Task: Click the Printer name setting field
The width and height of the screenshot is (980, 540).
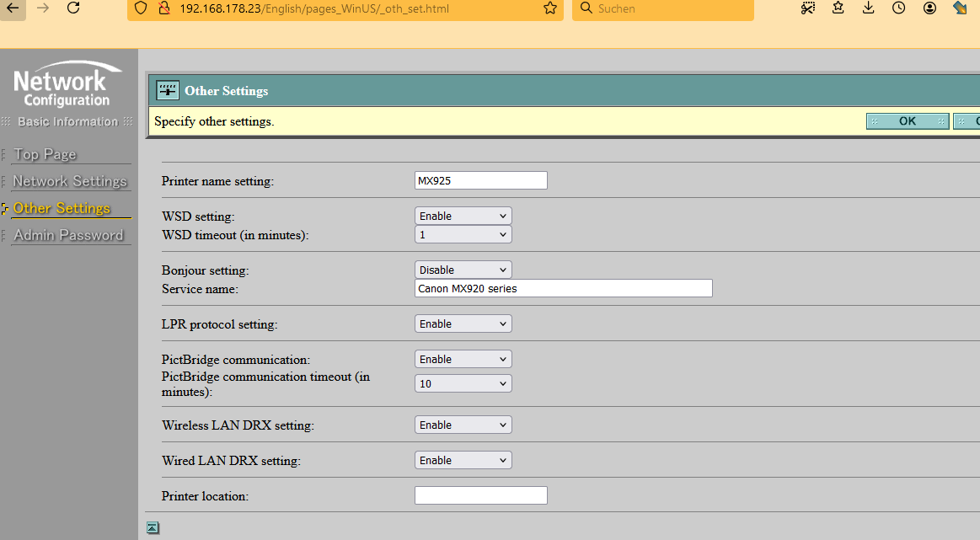Action: point(481,180)
